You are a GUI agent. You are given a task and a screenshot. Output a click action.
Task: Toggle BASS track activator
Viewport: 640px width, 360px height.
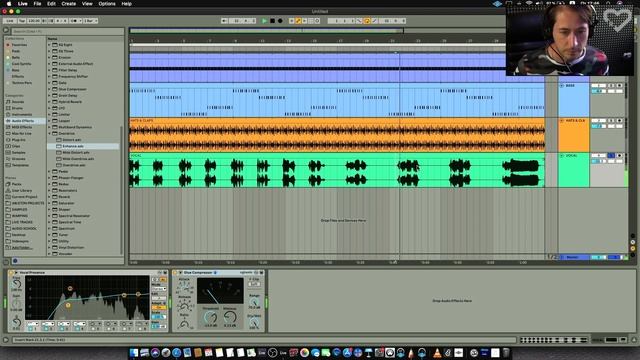(x=598, y=86)
